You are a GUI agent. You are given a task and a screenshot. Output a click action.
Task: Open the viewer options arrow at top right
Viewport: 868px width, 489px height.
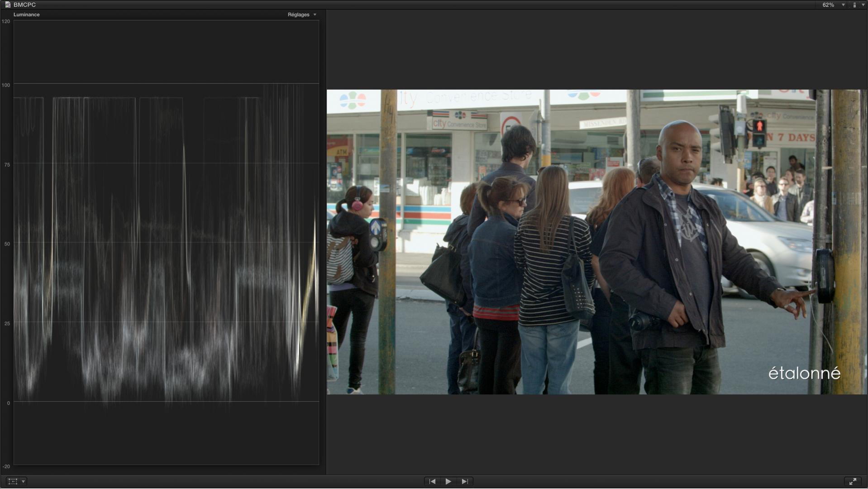(863, 5)
